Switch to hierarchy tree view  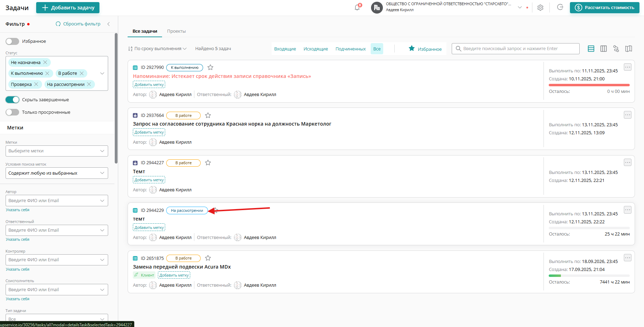(616, 49)
